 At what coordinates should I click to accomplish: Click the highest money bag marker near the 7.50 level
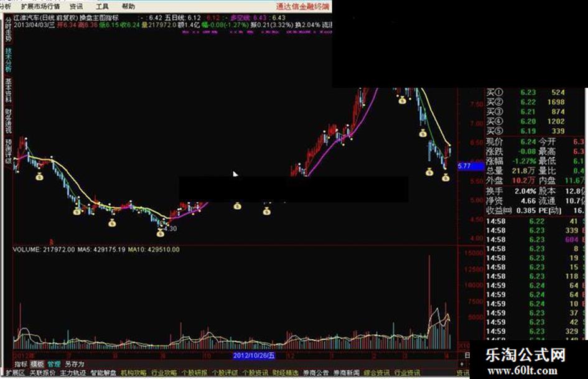pyautogui.click(x=402, y=100)
